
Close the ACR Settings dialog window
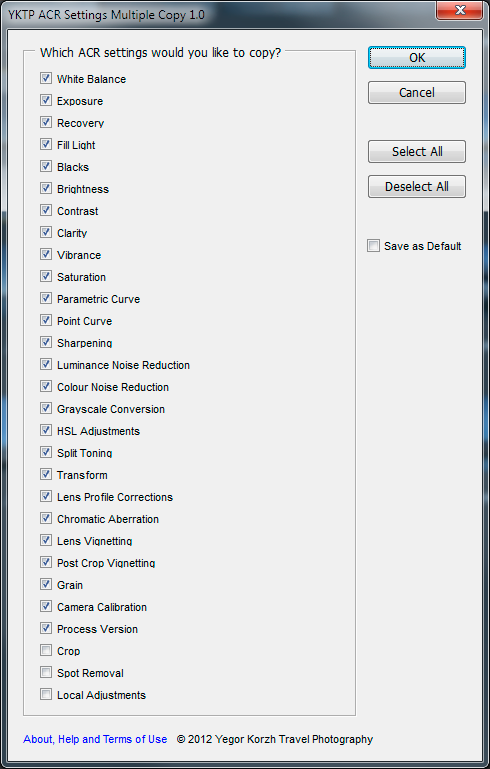459,10
